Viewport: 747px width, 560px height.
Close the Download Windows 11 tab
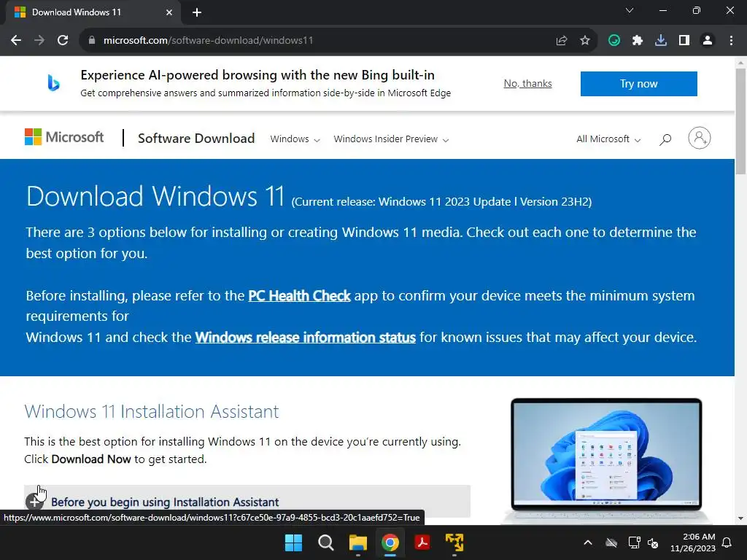click(169, 12)
